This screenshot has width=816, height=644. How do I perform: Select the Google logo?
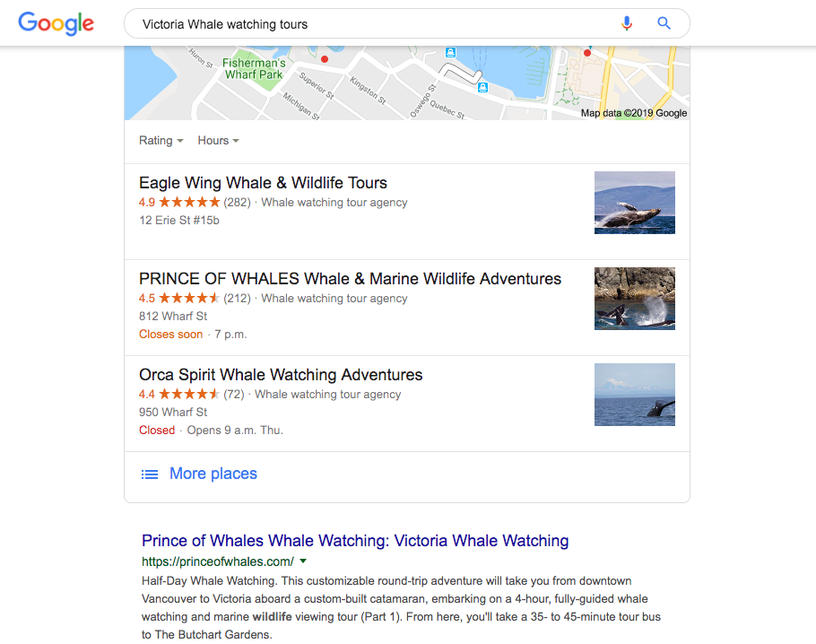[x=56, y=24]
